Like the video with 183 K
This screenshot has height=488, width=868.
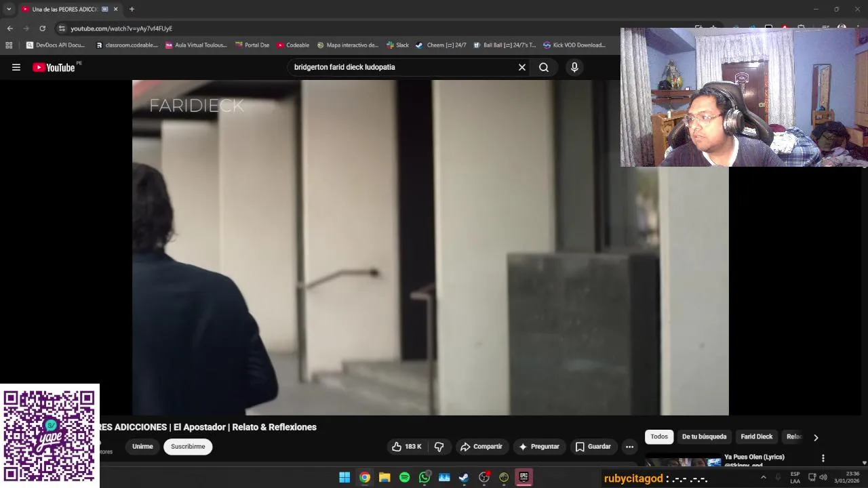point(406,447)
